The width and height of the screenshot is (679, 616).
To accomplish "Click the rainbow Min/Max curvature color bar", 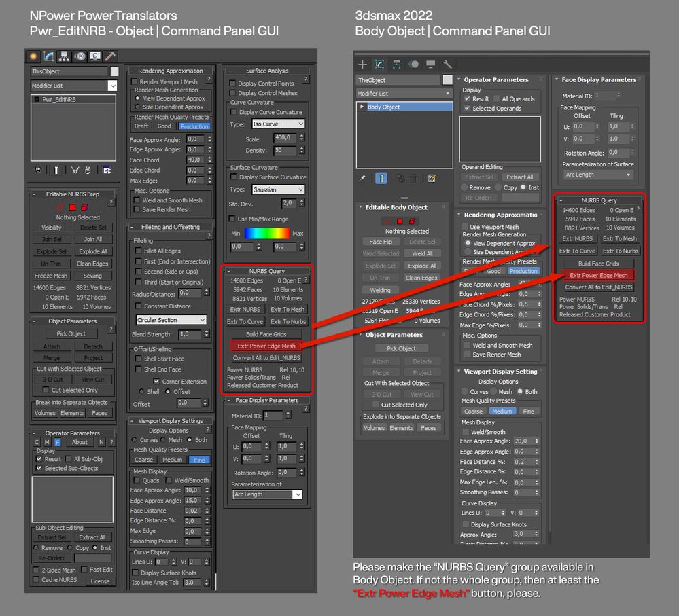I will tap(266, 233).
